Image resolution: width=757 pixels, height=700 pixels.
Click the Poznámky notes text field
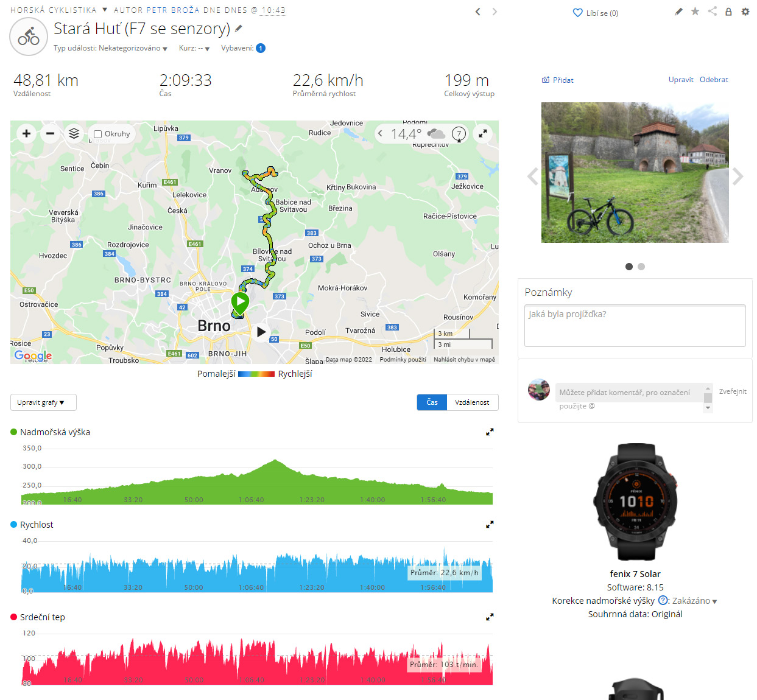[x=635, y=326]
